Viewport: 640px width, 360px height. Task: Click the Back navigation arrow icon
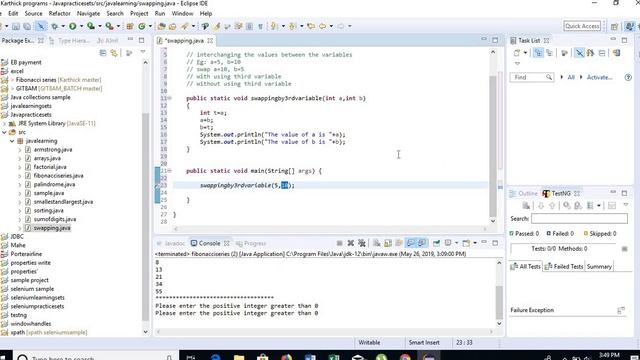322,27
